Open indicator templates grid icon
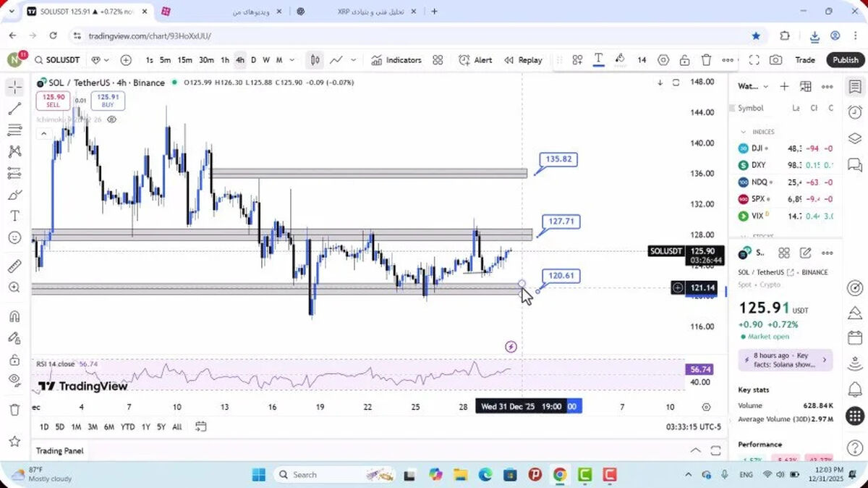This screenshot has width=868, height=488. (x=438, y=60)
